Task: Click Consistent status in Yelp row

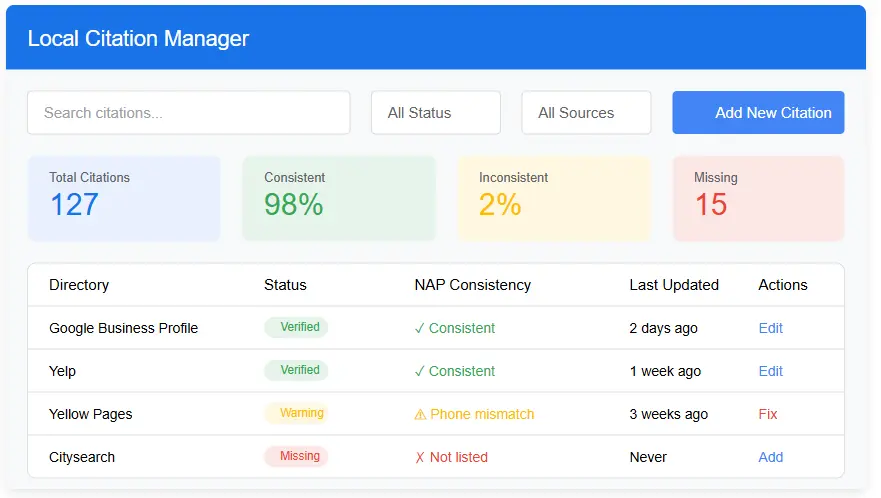Action: click(x=455, y=371)
